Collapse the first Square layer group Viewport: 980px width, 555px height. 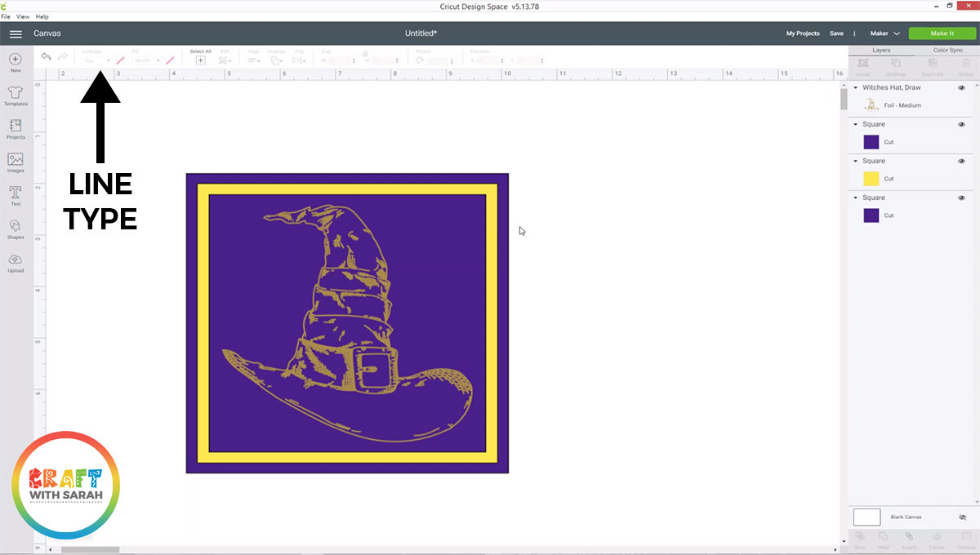pyautogui.click(x=855, y=124)
